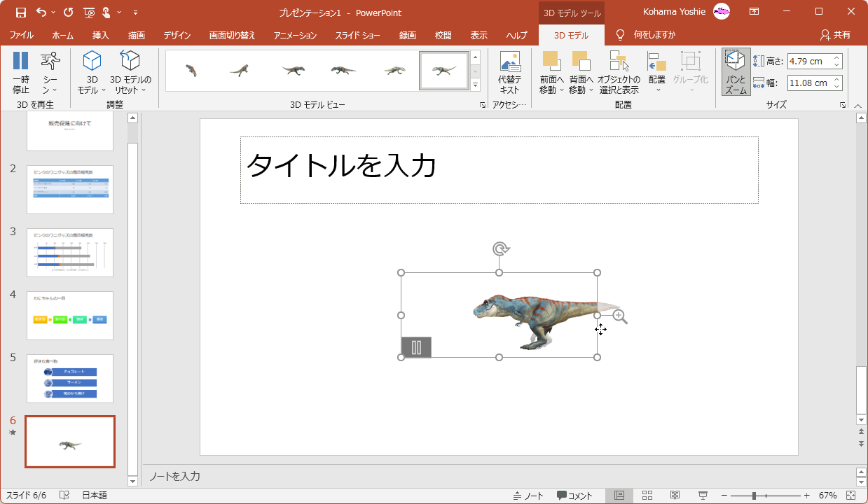Switch to Slide Sorter view icon
The height and width of the screenshot is (504, 868).
click(x=647, y=496)
